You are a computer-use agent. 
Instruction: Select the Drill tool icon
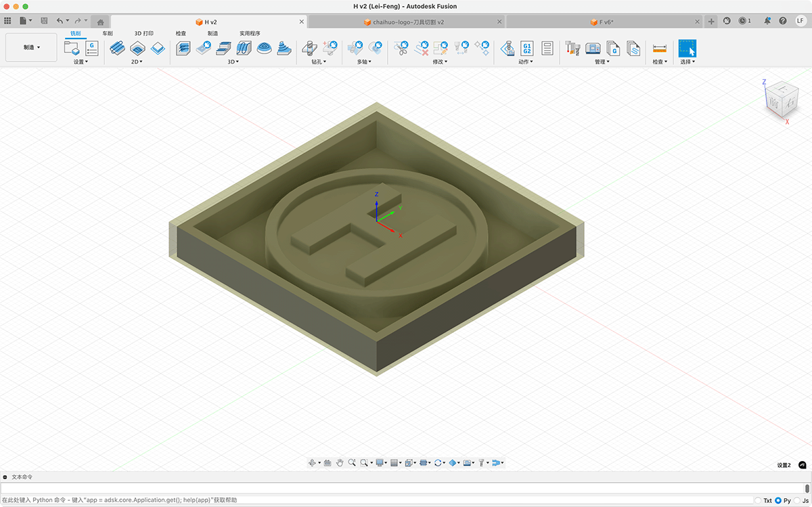(309, 48)
